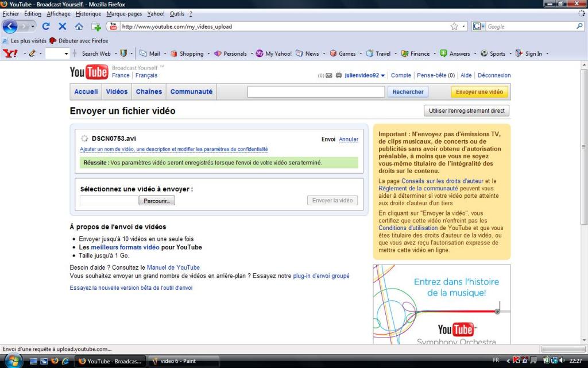Click the Yahoo toolbar shield icon
This screenshot has width=588, height=368.
click(x=123, y=53)
